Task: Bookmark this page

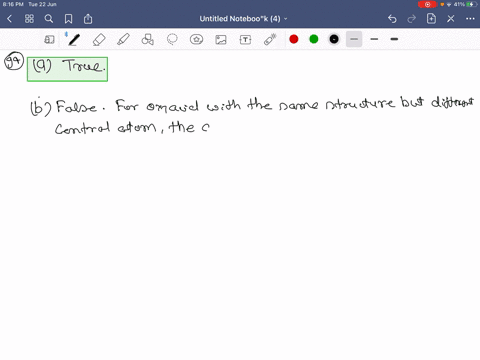Action: [x=68, y=19]
